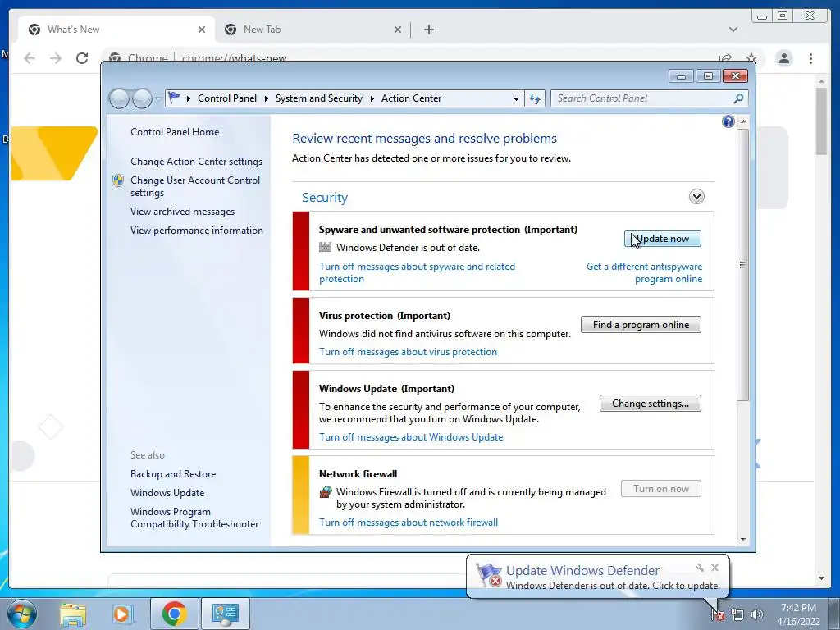Open Change User Account Control settings
This screenshot has height=630, width=840.
click(195, 186)
